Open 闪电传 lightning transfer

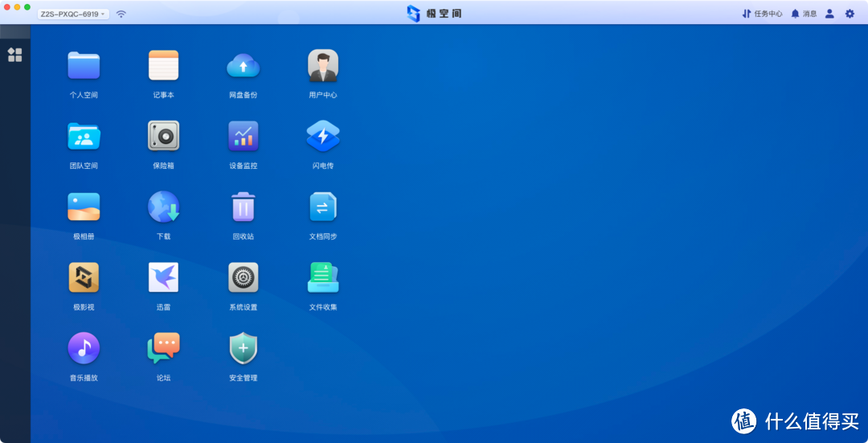coord(323,136)
